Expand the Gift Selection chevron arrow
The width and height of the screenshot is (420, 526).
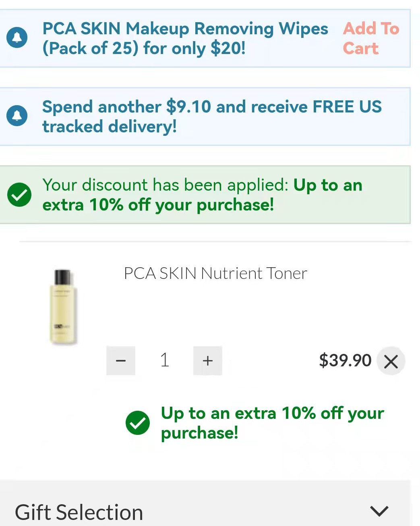click(x=379, y=511)
